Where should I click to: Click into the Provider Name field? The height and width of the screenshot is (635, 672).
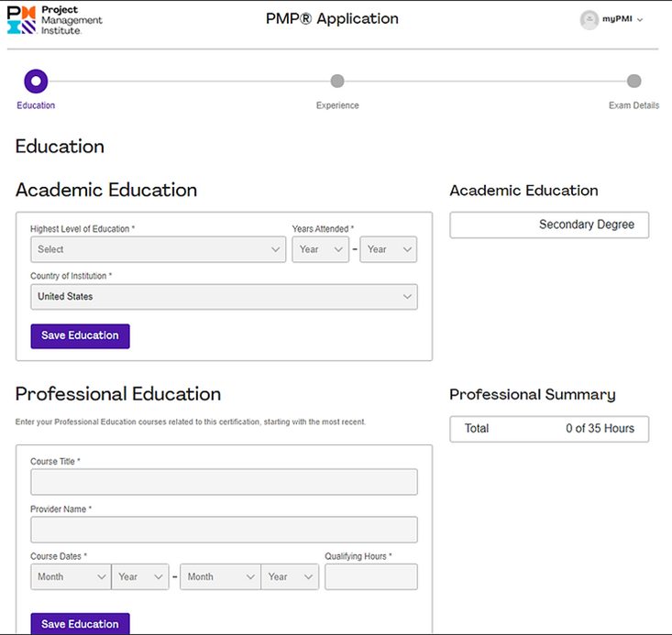pyautogui.click(x=224, y=530)
